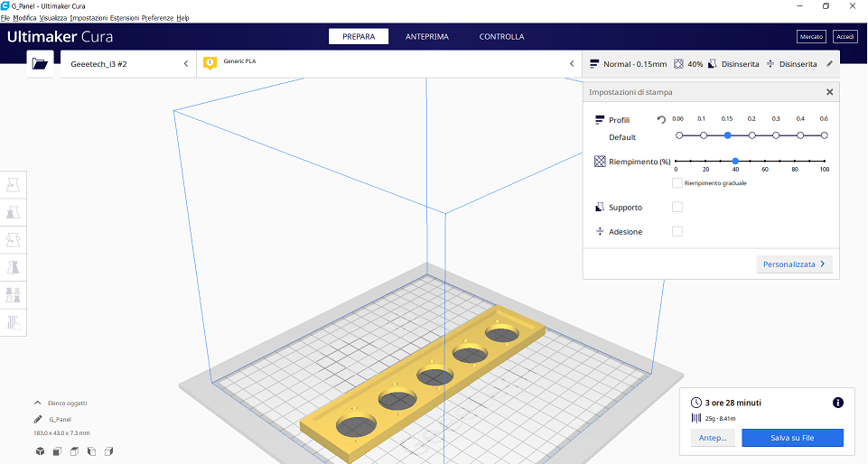Image resolution: width=868 pixels, height=464 pixels.
Task: Click the Riempimento infill pattern icon
Action: [x=600, y=161]
